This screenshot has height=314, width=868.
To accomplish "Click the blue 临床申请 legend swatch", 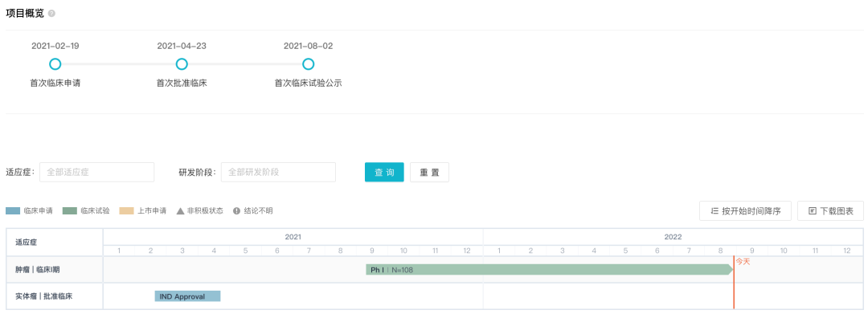I will tap(13, 210).
